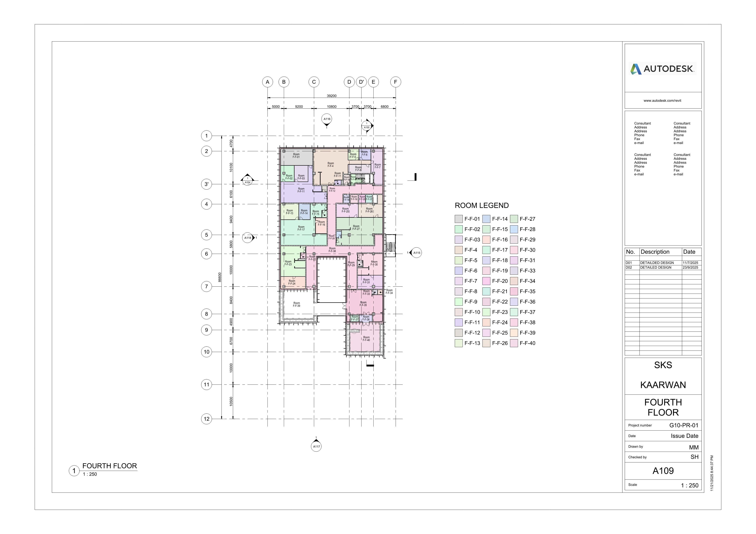Select Room F-F-27 label on plan

point(356,227)
